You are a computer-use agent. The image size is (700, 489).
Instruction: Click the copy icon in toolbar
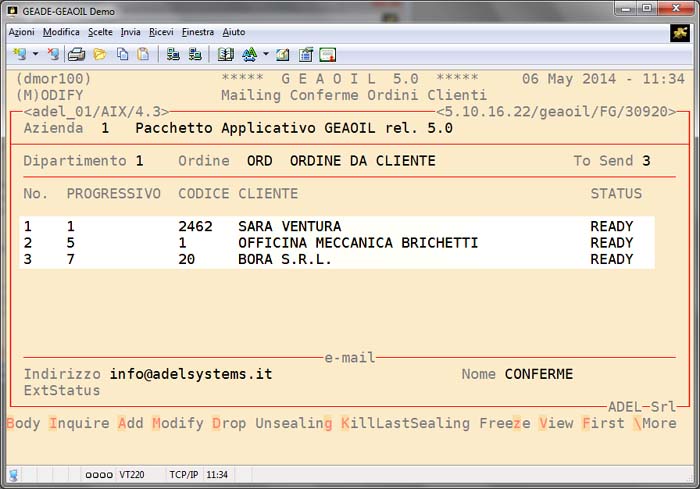(121, 54)
